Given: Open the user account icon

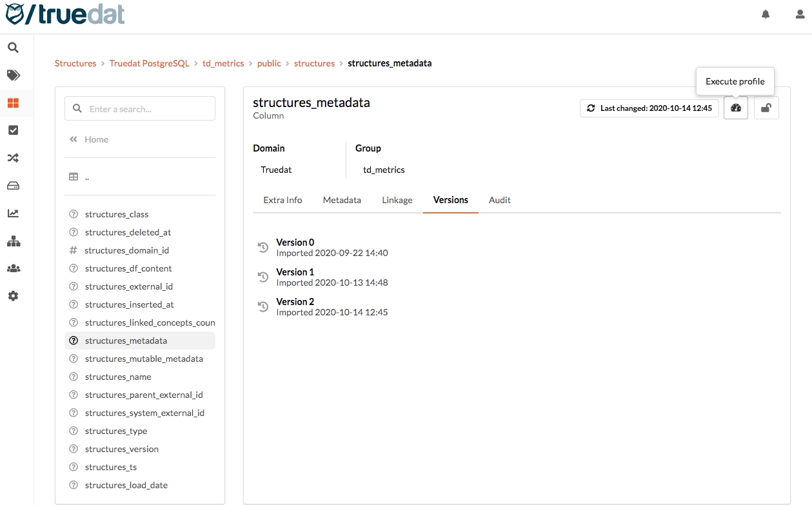Looking at the screenshot, I should pos(800,14).
